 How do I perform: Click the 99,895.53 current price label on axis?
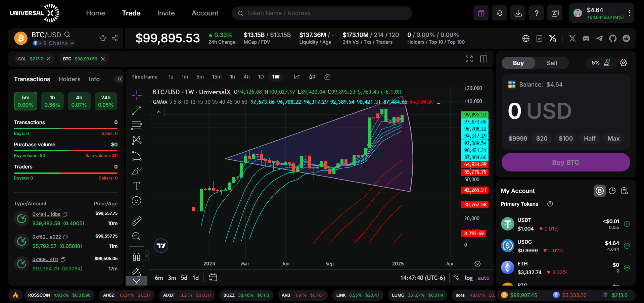475,115
